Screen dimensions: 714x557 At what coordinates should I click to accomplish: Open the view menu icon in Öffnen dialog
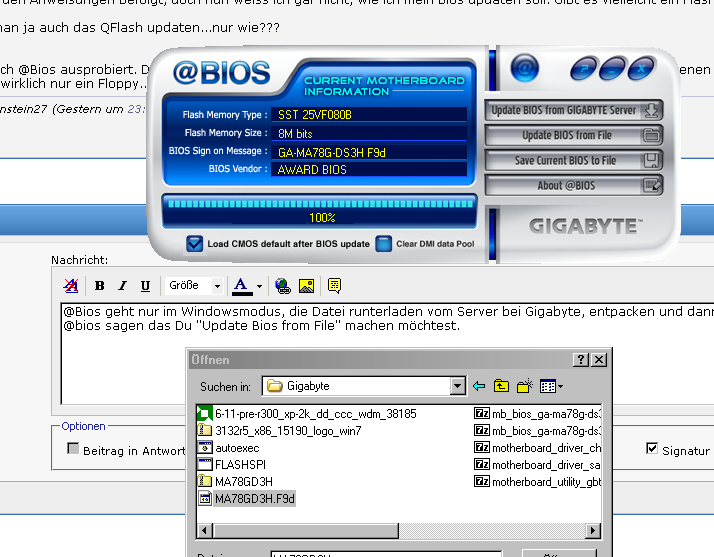click(551, 386)
